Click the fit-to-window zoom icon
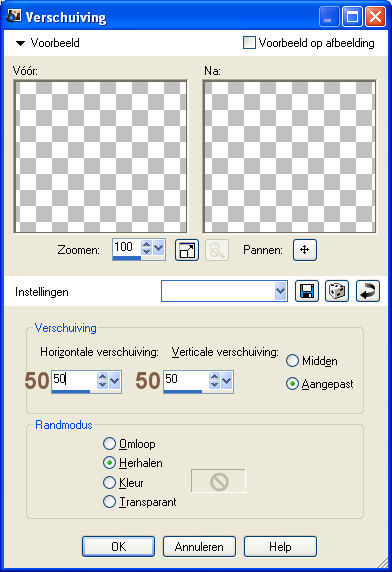392x572 pixels. [x=187, y=250]
